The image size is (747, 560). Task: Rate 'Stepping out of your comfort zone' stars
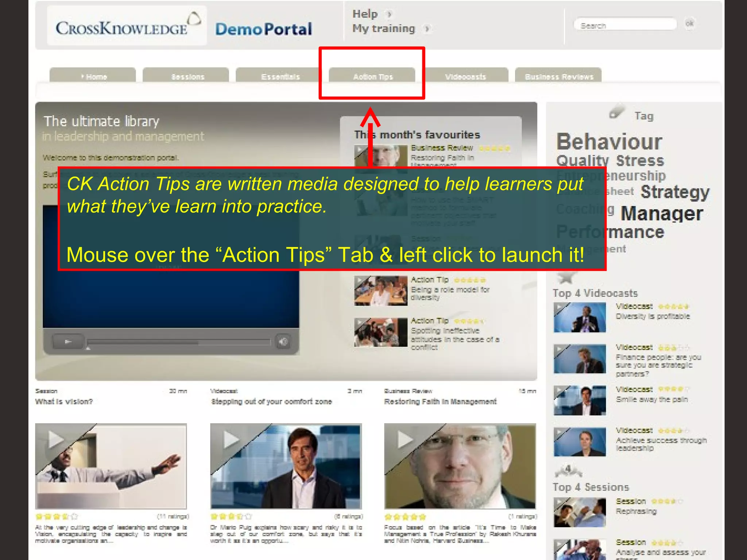coord(232,516)
